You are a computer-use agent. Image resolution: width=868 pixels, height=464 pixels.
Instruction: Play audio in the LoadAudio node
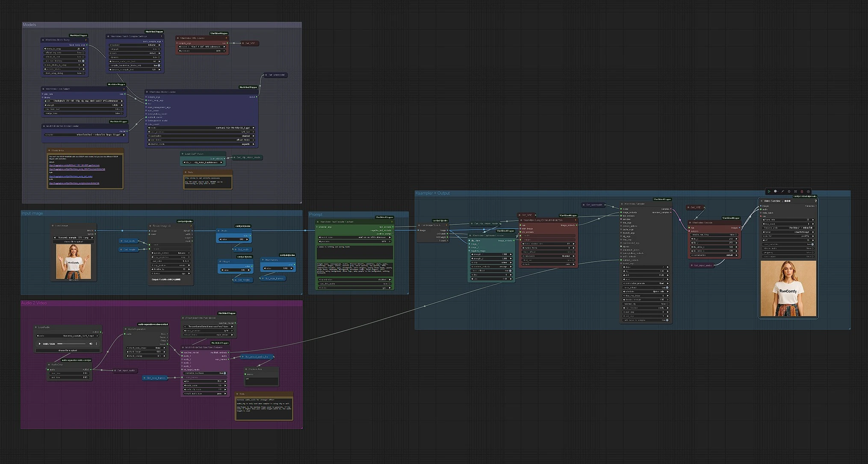point(39,344)
